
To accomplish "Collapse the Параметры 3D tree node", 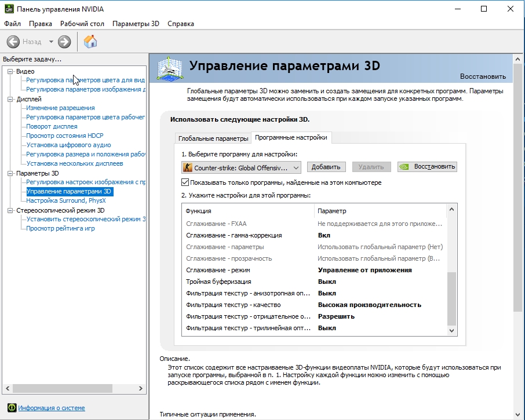I will coord(10,173).
